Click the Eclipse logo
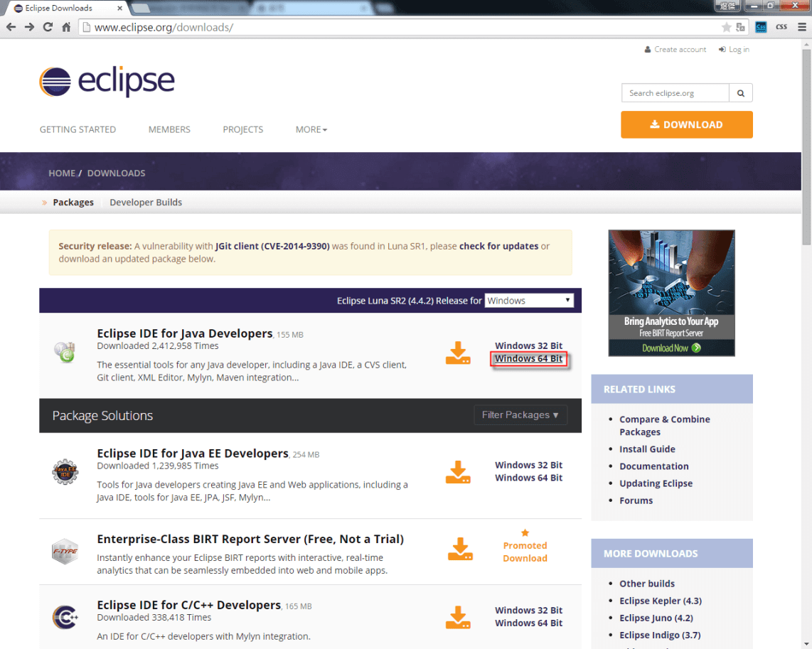 coord(105,80)
